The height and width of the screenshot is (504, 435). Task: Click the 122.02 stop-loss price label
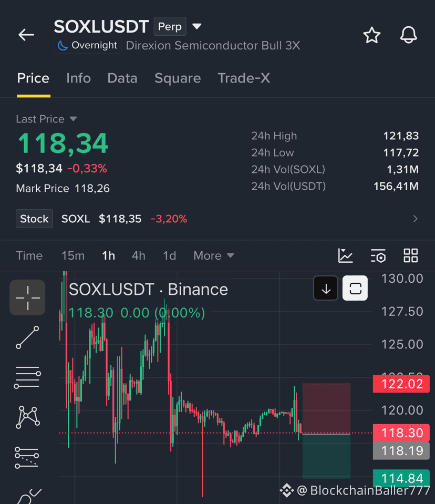tap(401, 384)
